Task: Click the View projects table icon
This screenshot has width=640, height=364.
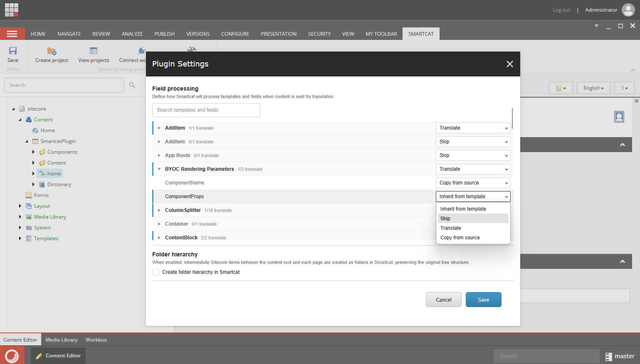Action: 94,51
